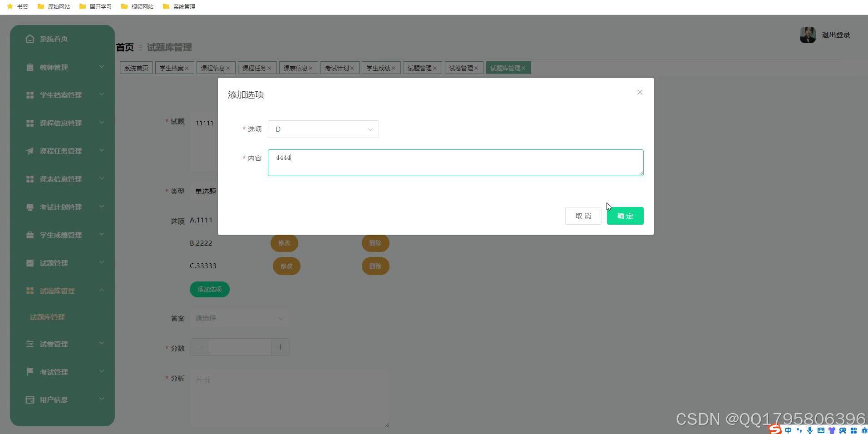Switch to the 系统首页 tab
868x434 pixels.
[x=136, y=68]
